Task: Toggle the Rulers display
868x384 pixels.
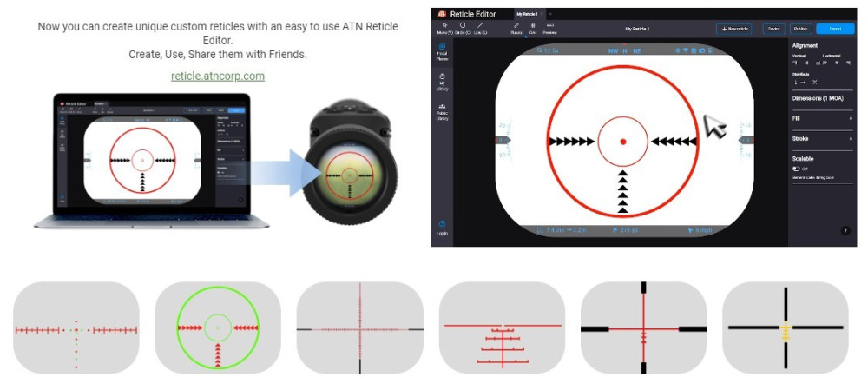Action: (x=516, y=28)
